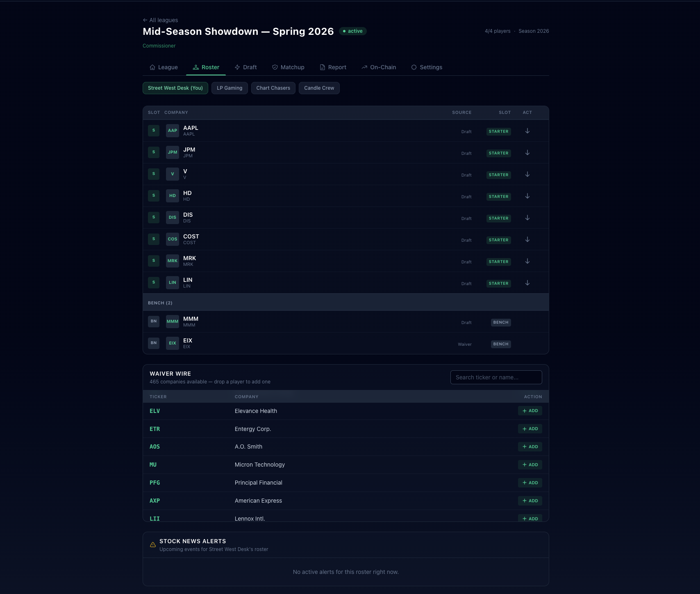Bench JPM using its down arrow
This screenshot has width=700, height=594.
pos(527,153)
